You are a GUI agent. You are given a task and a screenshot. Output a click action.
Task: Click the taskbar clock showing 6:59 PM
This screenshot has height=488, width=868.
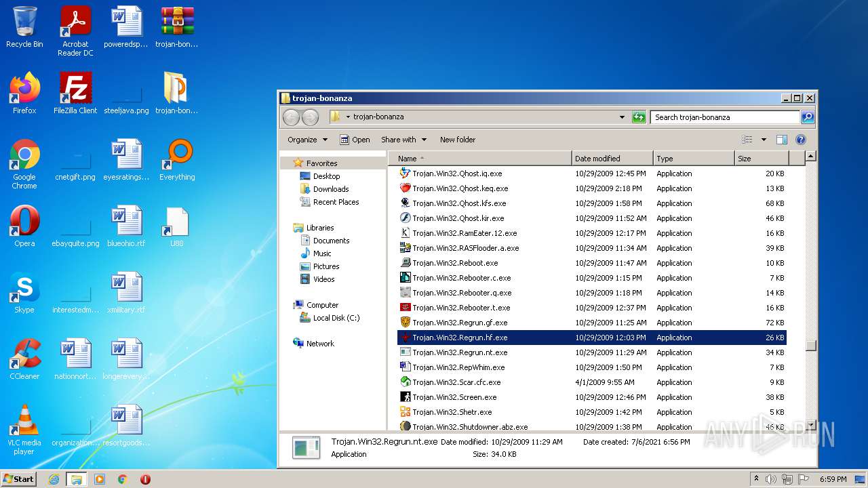833,479
